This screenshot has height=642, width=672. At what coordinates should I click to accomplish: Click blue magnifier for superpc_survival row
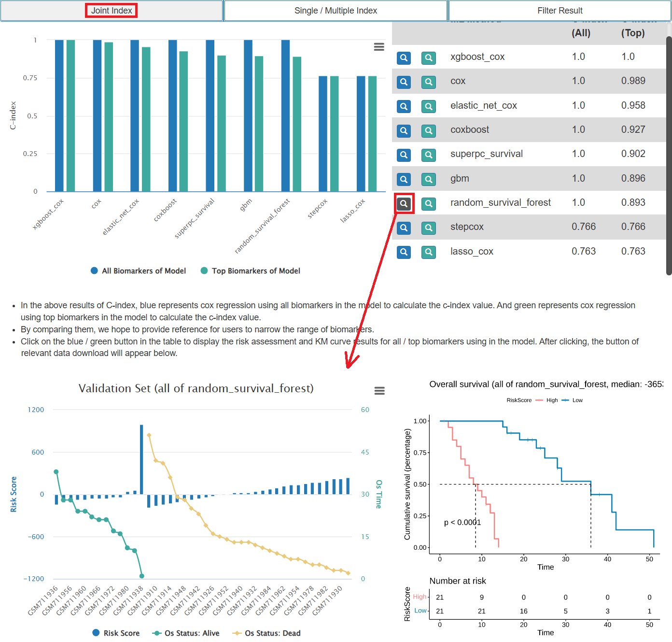[x=404, y=155]
